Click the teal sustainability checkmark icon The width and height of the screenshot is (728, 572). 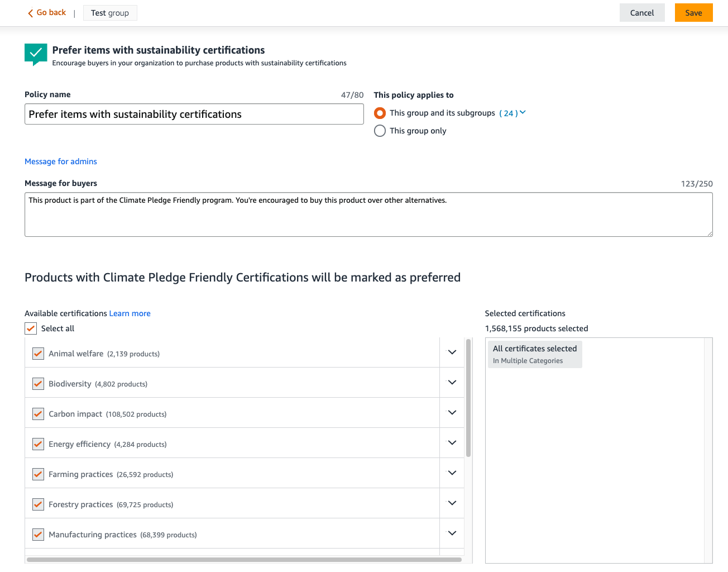point(36,54)
